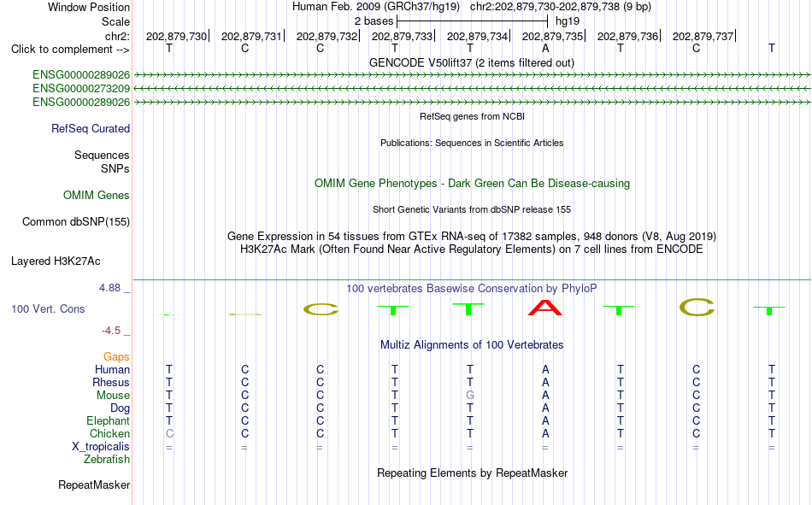Viewport: 812px width, 505px height.
Task: Click the A base in the Dog row
Action: [545, 408]
